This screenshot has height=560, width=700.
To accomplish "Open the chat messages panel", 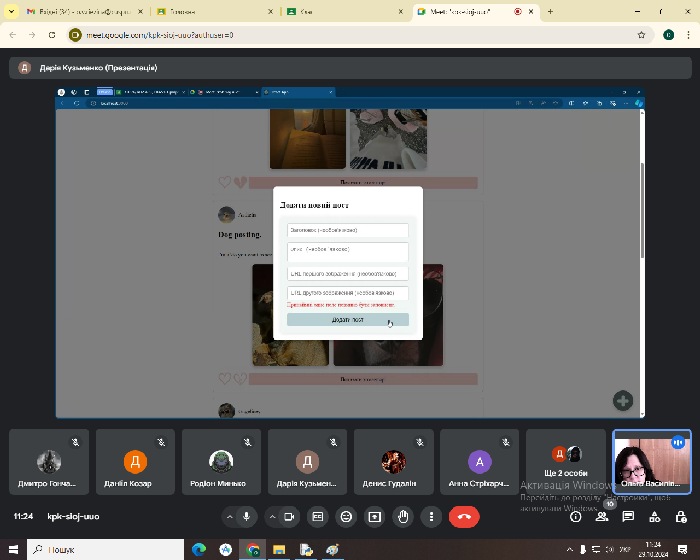I will (x=628, y=517).
